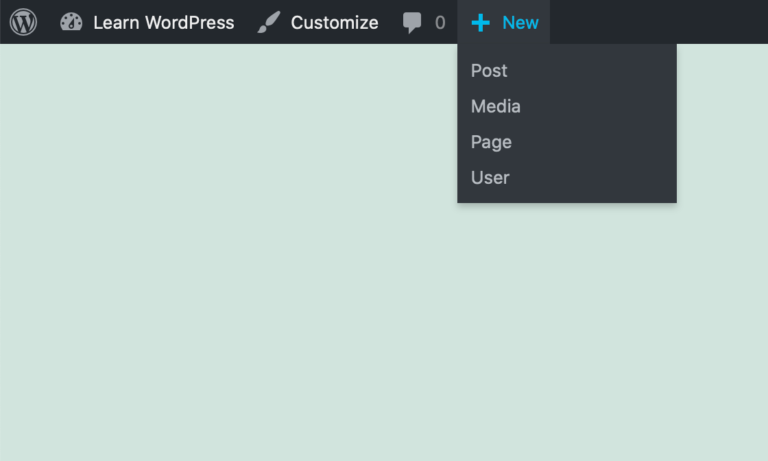
Task: Open the Customize link
Action: [x=335, y=23]
